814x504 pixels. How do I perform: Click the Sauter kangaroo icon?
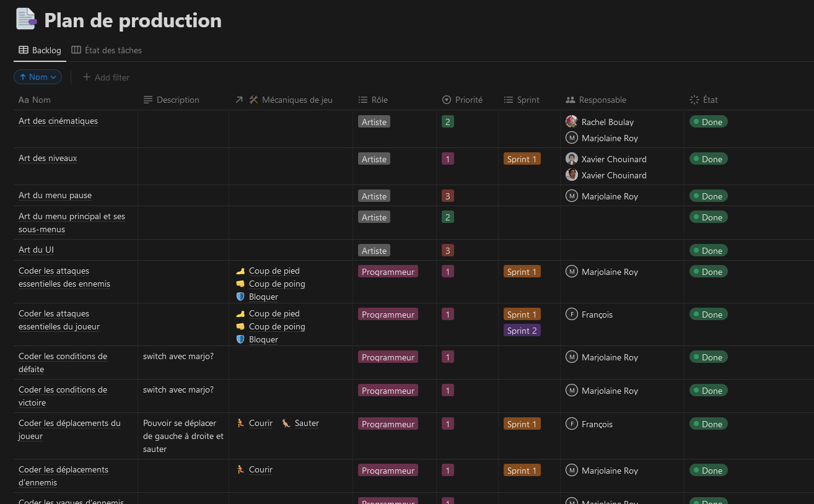(286, 424)
